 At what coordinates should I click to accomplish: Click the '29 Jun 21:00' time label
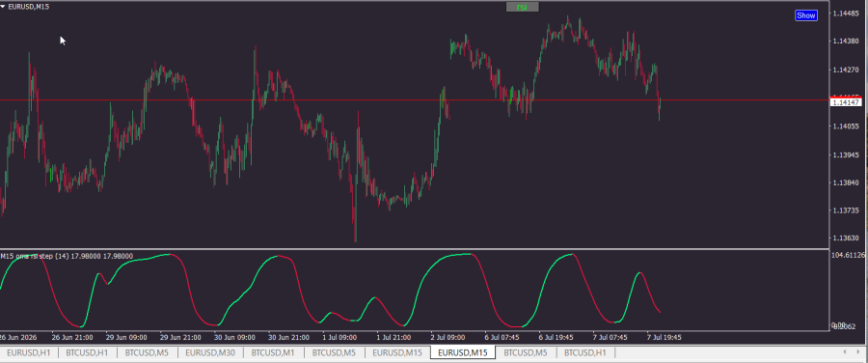click(x=180, y=337)
